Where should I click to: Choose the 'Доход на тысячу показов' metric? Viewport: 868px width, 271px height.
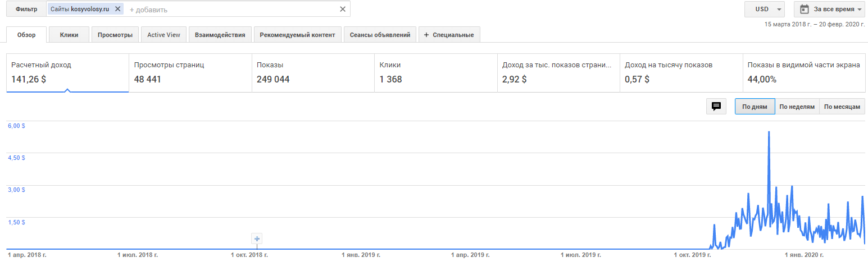pyautogui.click(x=680, y=72)
